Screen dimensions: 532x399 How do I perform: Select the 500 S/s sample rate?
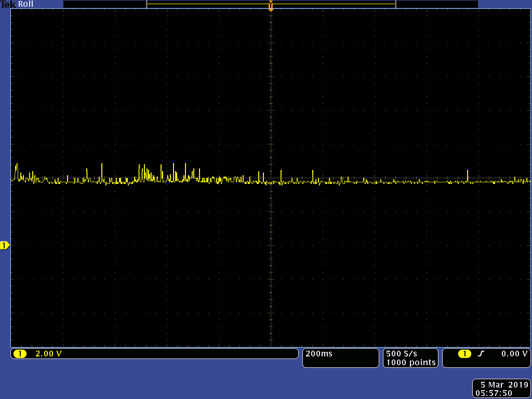(402, 353)
